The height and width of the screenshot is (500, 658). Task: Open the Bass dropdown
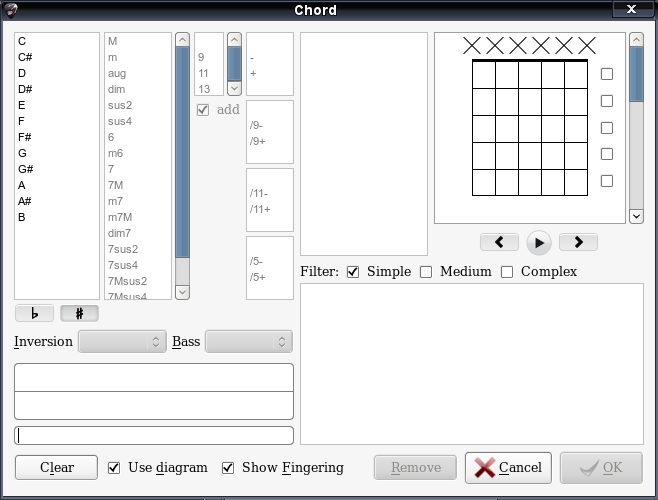pyautogui.click(x=249, y=342)
